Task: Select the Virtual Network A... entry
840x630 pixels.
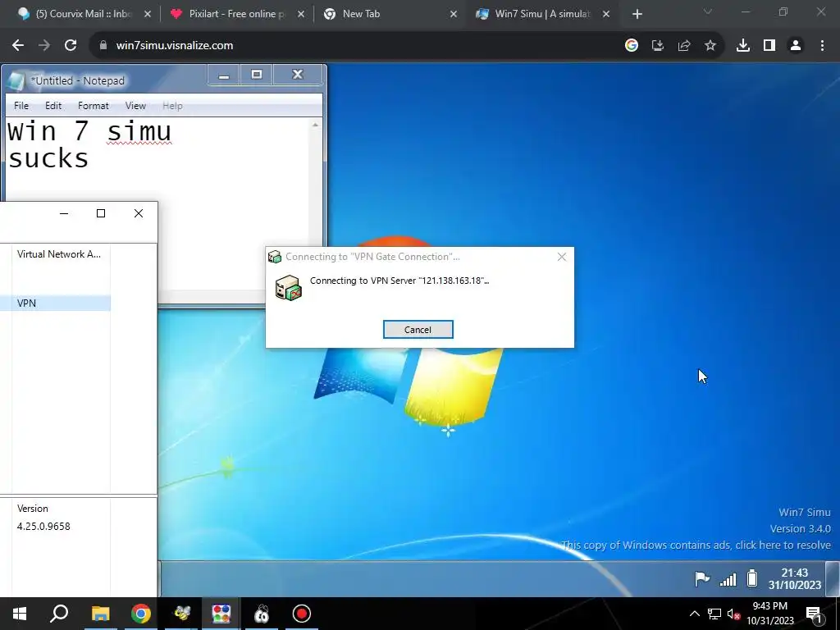Action: 58,254
